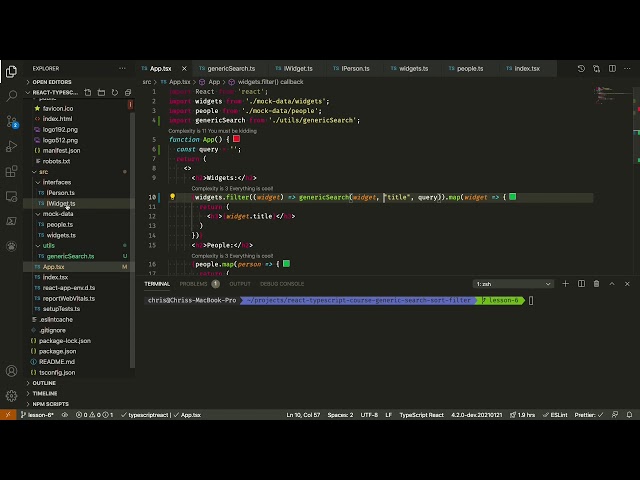Click the LF end-of-line setting
Image resolution: width=640 pixels, height=480 pixels.
click(x=389, y=415)
